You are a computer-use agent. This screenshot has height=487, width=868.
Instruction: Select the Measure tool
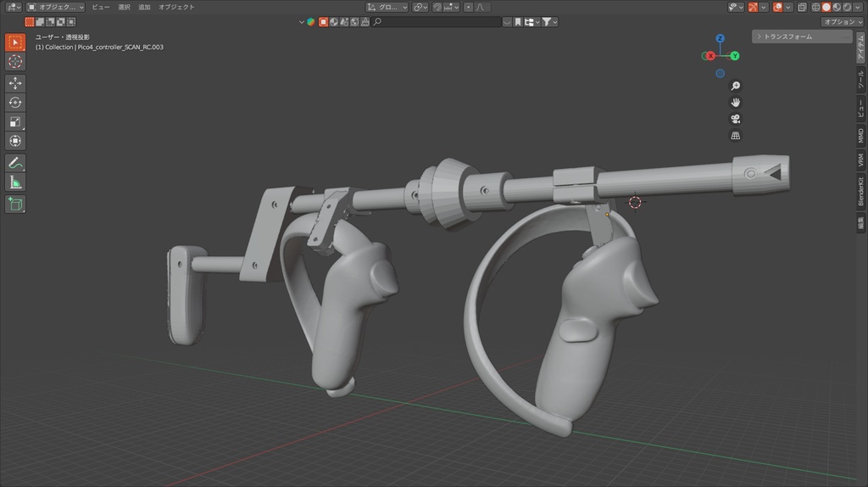point(15,182)
